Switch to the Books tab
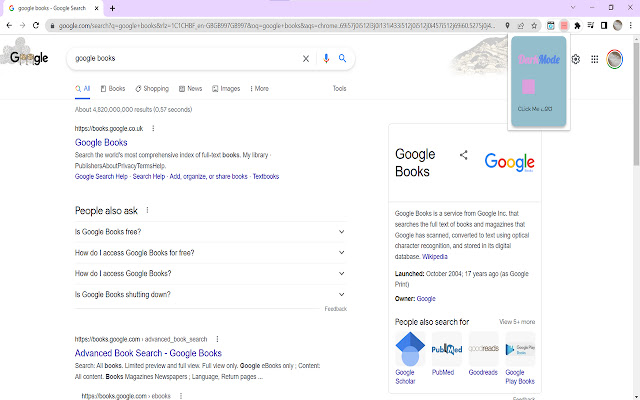 click(113, 89)
